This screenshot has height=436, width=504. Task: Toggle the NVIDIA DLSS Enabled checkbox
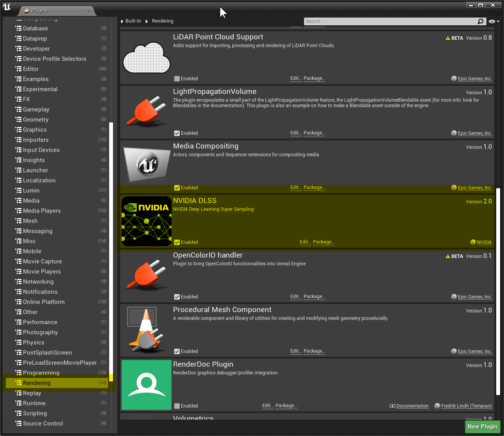[x=177, y=242]
